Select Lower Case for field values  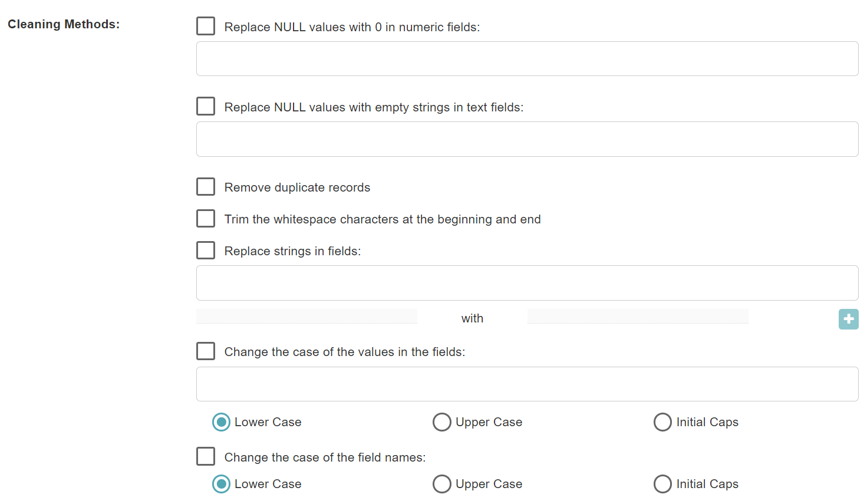tap(222, 422)
